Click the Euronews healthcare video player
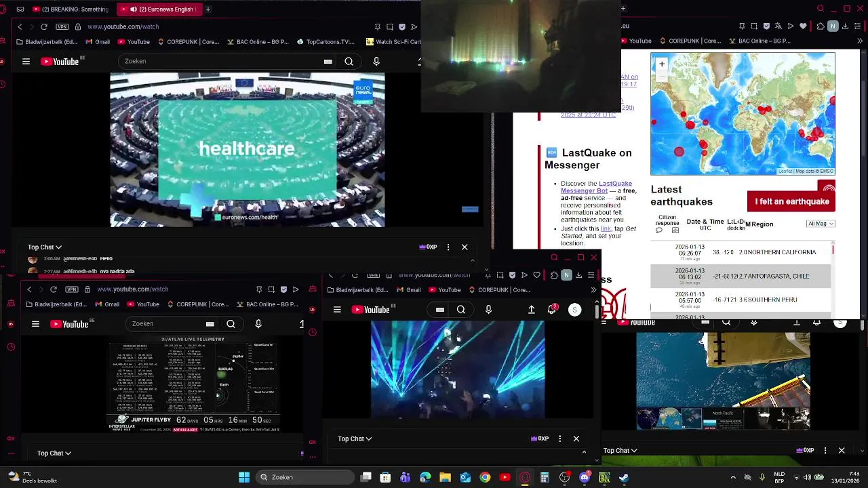 [247, 150]
